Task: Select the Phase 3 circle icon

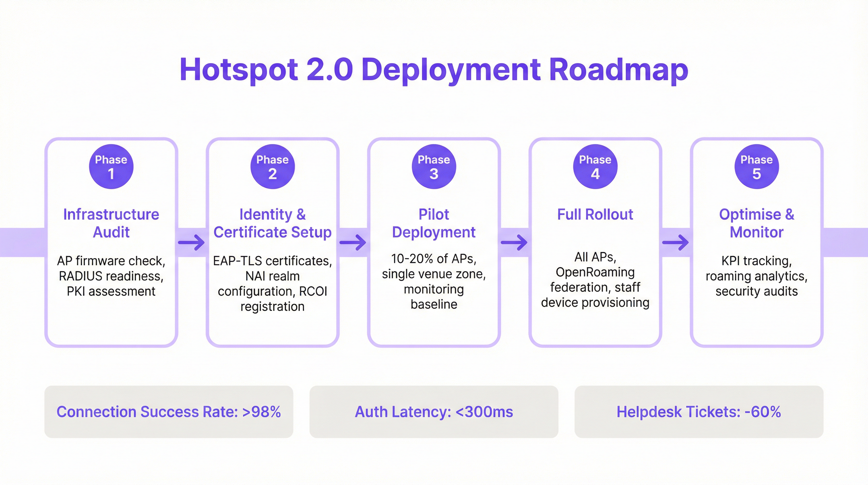Action: pos(434,167)
